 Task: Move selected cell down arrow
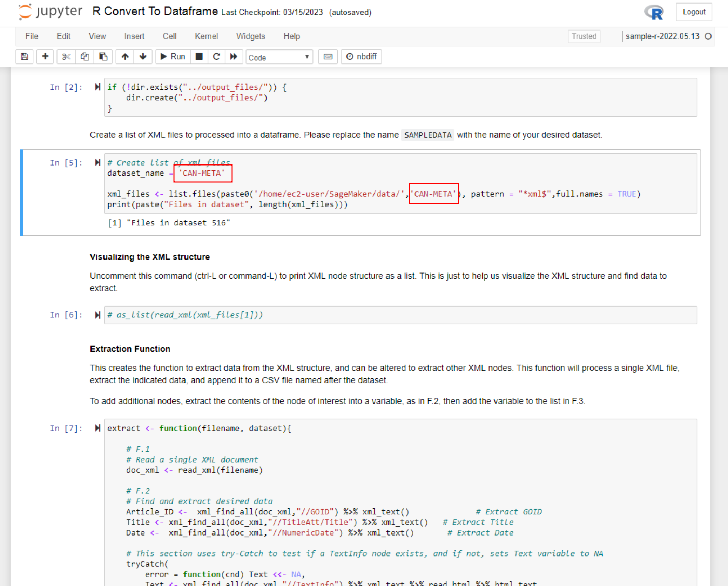tap(143, 56)
